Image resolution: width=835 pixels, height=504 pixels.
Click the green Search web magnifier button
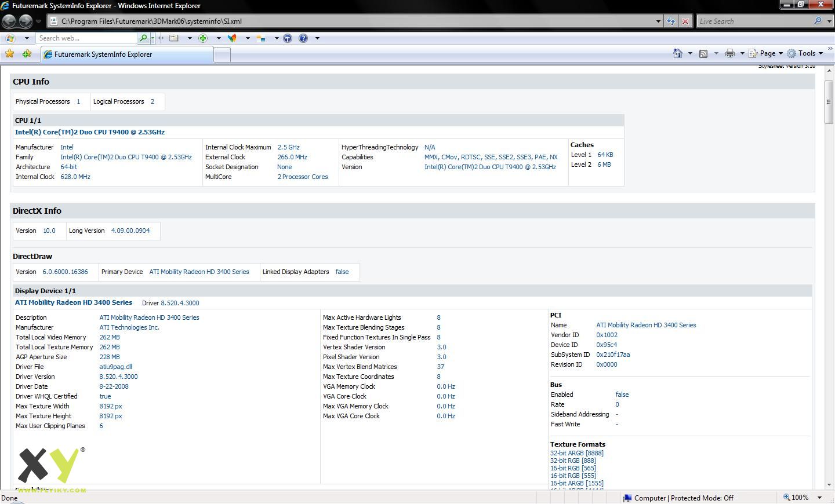pos(143,38)
